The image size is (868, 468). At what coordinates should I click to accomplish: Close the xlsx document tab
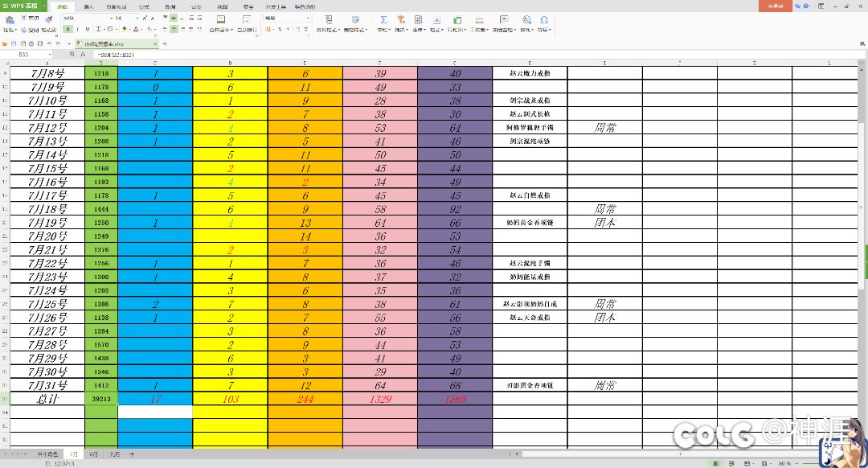155,43
